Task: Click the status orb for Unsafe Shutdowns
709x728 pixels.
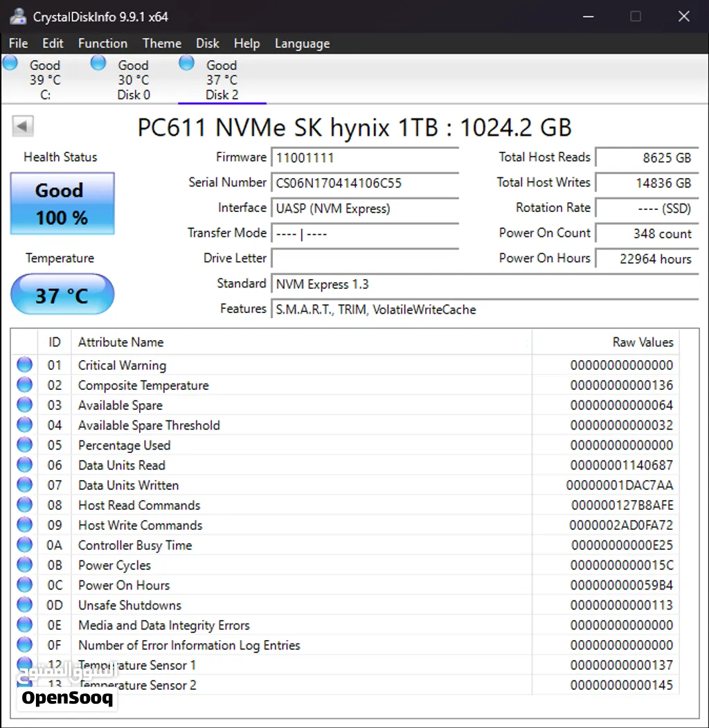Action: tap(25, 605)
